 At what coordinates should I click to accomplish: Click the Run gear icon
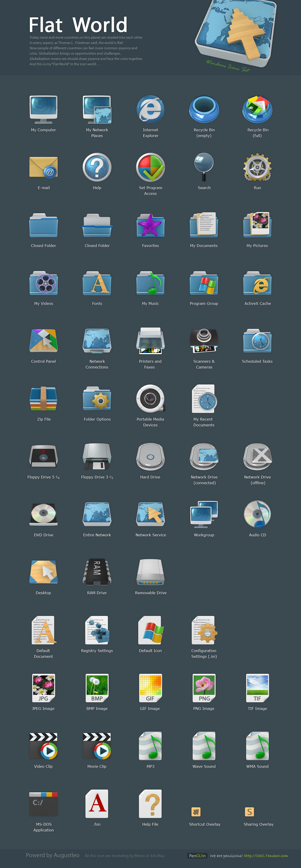(x=257, y=168)
